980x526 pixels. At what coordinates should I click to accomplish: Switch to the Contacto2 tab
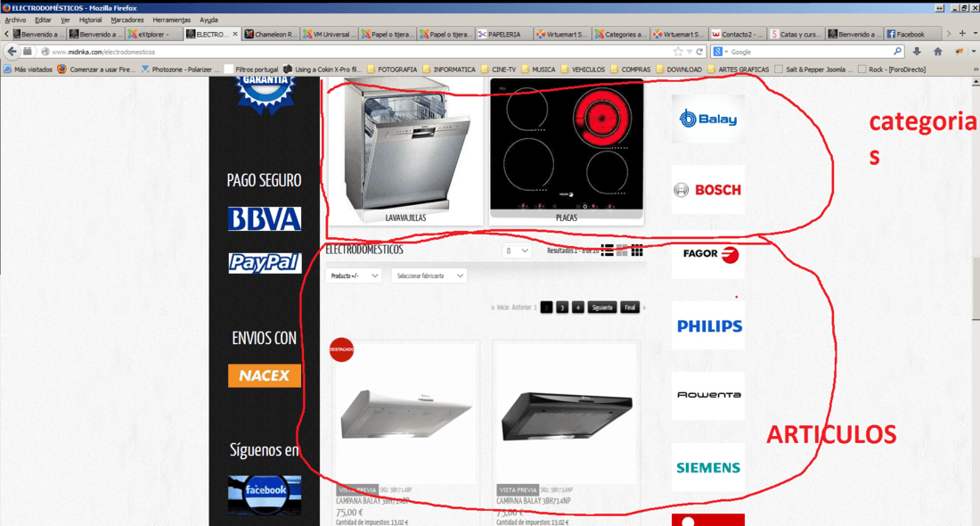coord(738,34)
